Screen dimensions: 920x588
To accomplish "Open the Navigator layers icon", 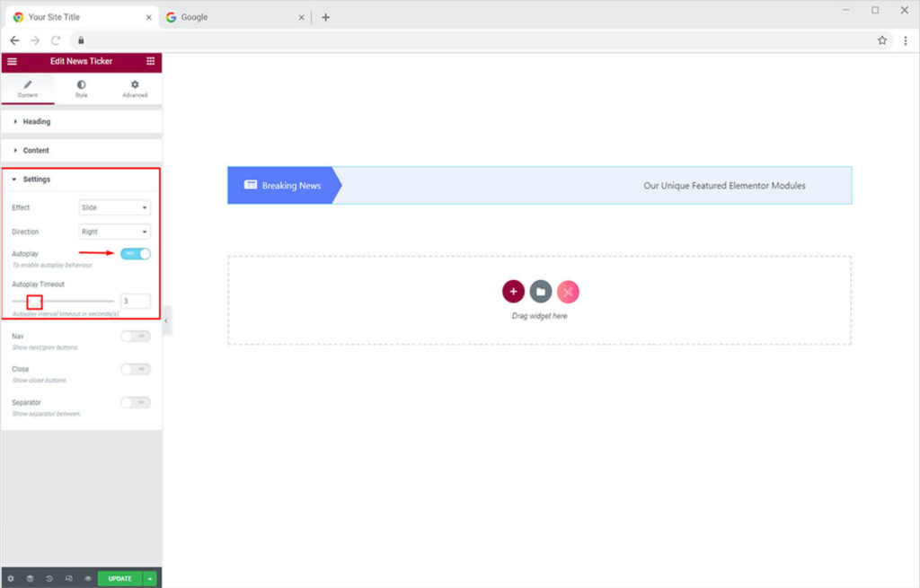I will (30, 579).
